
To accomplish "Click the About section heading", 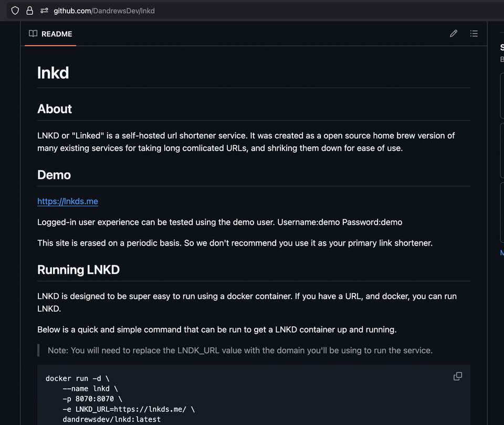I will tap(54, 109).
